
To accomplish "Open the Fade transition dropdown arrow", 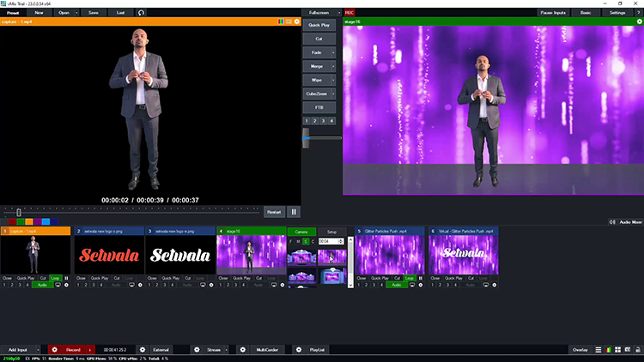I will point(333,51).
